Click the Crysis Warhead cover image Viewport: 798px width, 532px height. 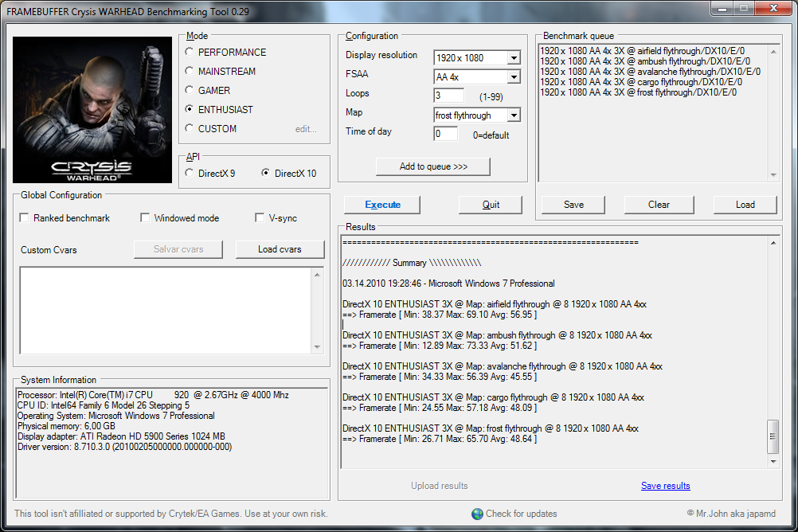click(92, 109)
